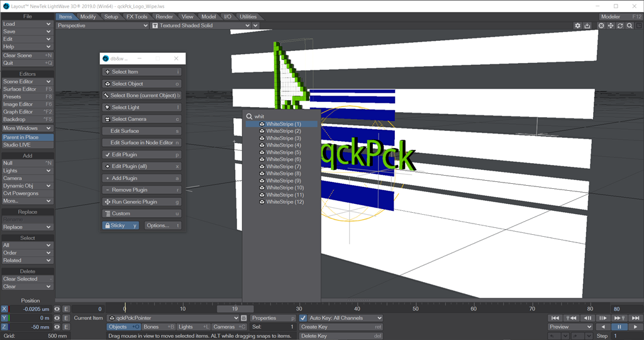Click Select Camera in popup panel
This screenshot has height=340, width=644.
142,119
